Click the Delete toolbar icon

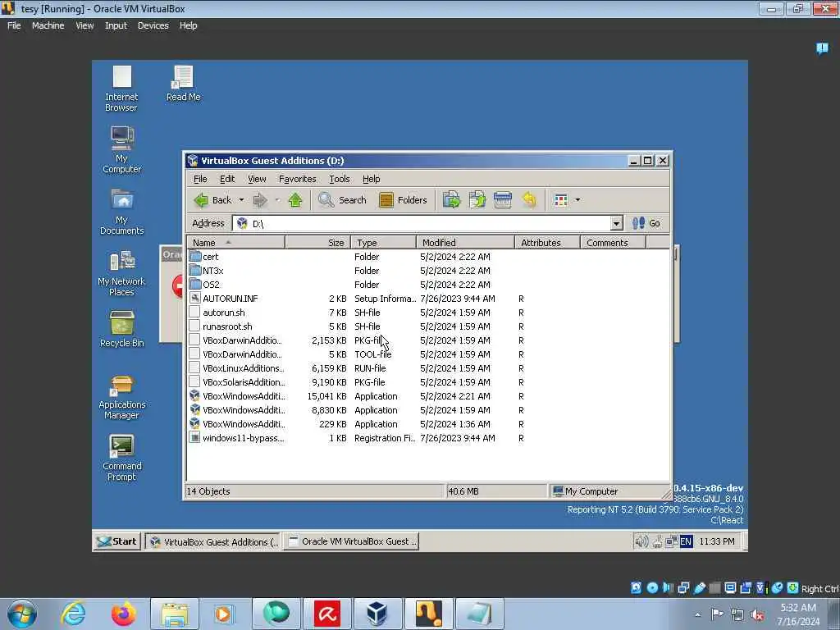tap(503, 200)
